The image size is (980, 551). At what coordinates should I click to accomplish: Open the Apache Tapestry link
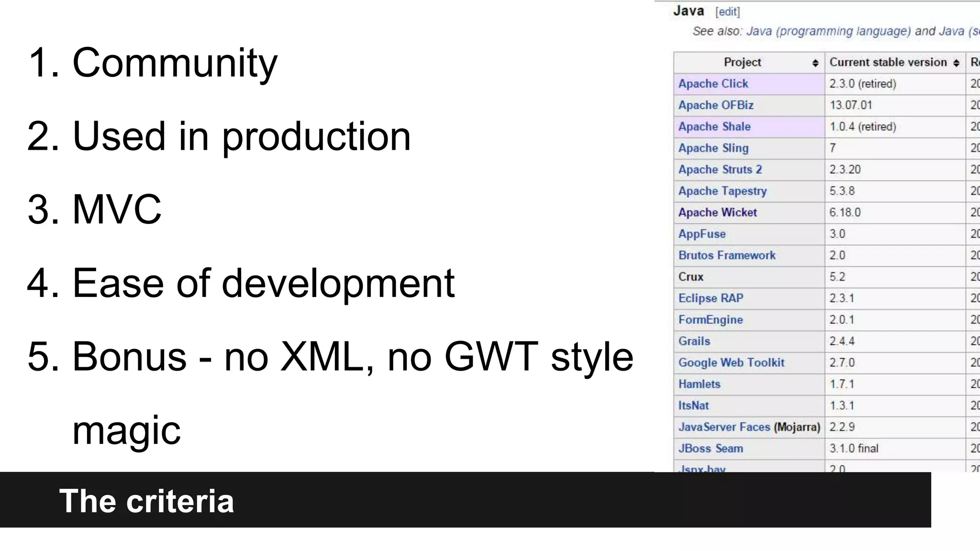tap(723, 191)
